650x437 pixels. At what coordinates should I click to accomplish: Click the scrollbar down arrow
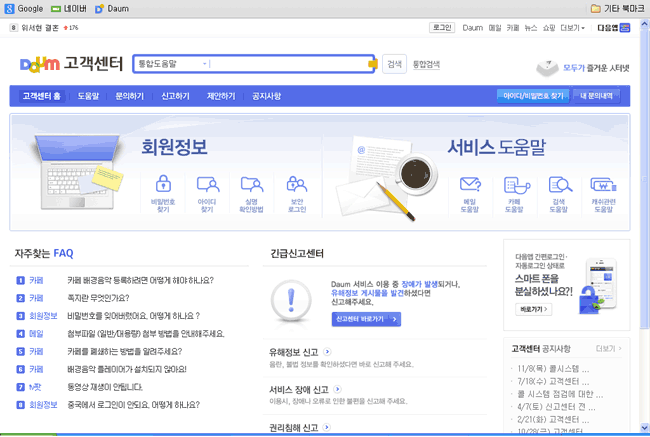tap(644, 427)
